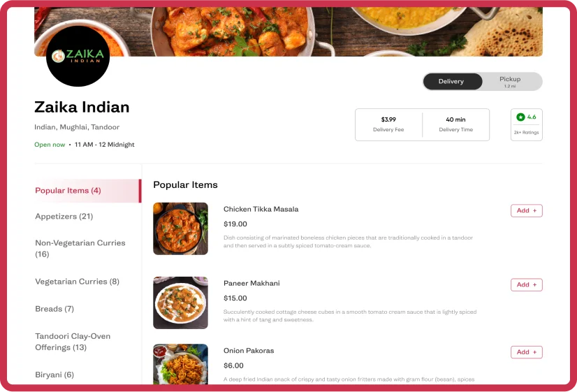The width and height of the screenshot is (577, 392).
Task: Click the Zaika Indian round logo
Action: coord(78,56)
